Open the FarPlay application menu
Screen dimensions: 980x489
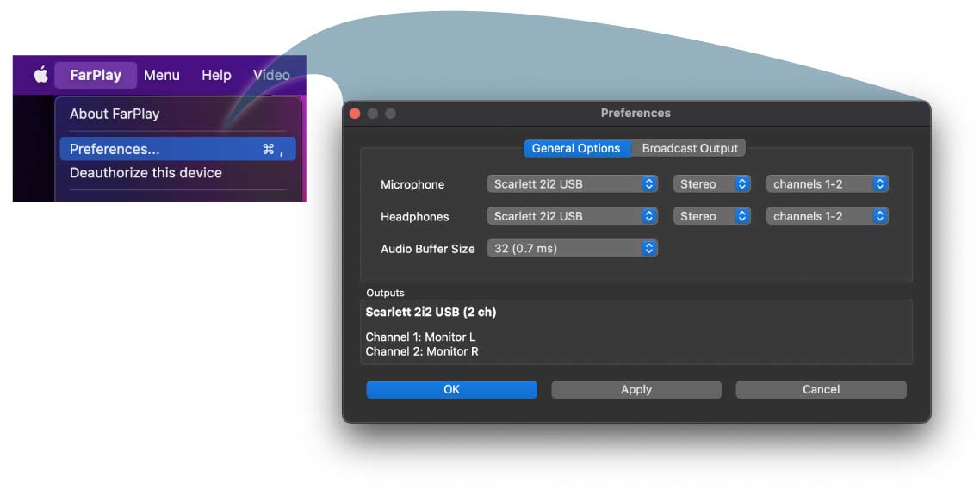pyautogui.click(x=95, y=75)
